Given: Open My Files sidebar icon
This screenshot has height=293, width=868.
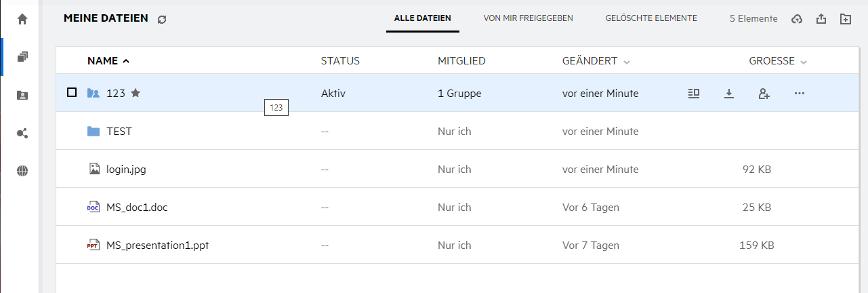Looking at the screenshot, I should pos(22,57).
